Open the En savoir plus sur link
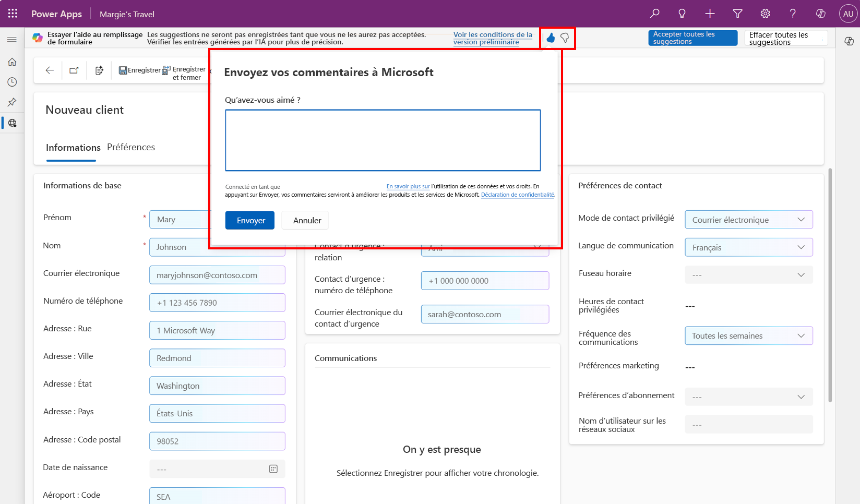Viewport: 860px width, 504px height. coord(408,186)
